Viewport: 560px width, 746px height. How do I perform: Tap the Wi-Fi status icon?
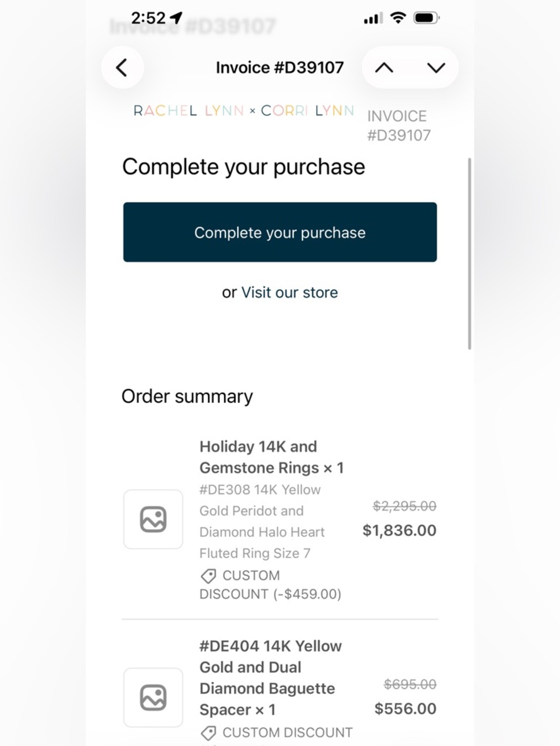click(398, 18)
